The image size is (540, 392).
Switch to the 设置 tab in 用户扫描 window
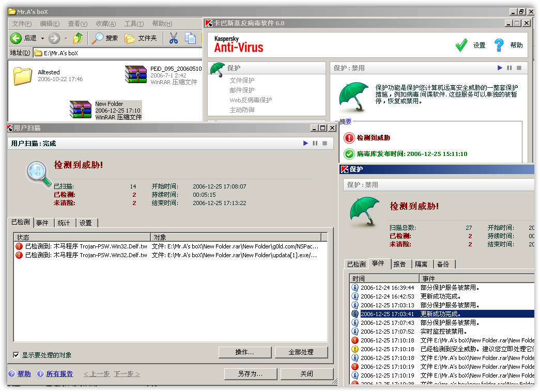(x=86, y=223)
